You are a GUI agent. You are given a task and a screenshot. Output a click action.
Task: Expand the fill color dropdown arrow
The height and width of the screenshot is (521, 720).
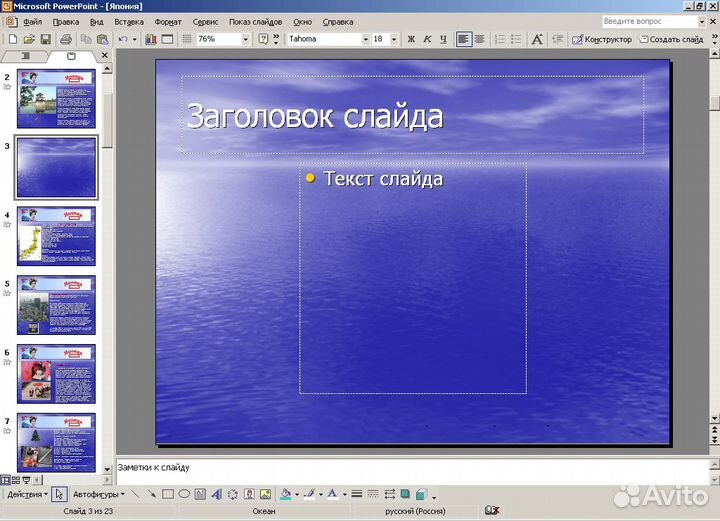tap(297, 494)
